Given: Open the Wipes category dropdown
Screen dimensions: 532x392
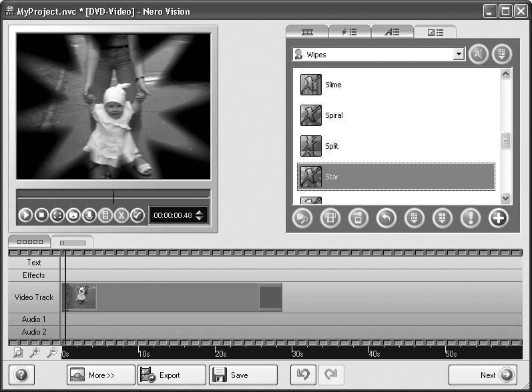Looking at the screenshot, I should tap(459, 55).
